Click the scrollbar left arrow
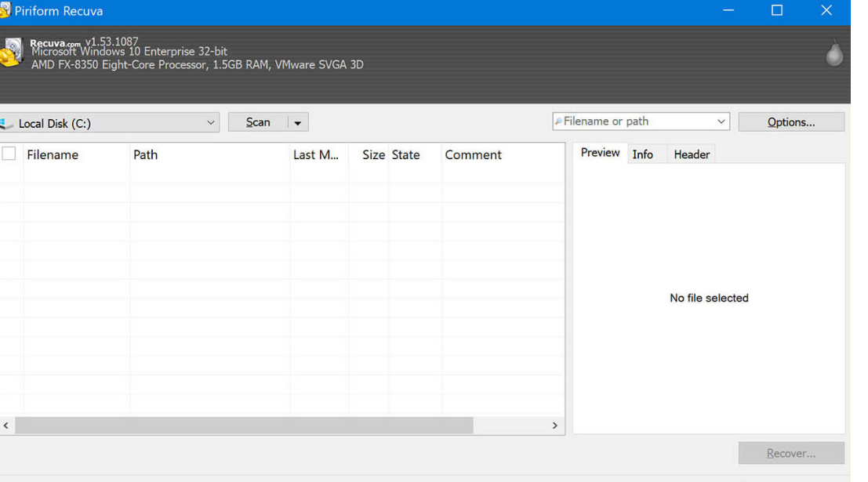 tap(7, 426)
